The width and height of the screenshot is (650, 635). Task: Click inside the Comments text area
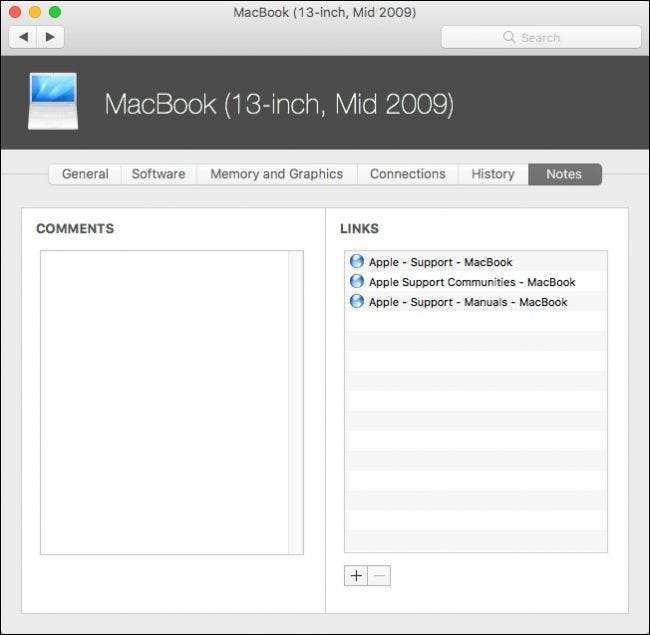point(165,402)
